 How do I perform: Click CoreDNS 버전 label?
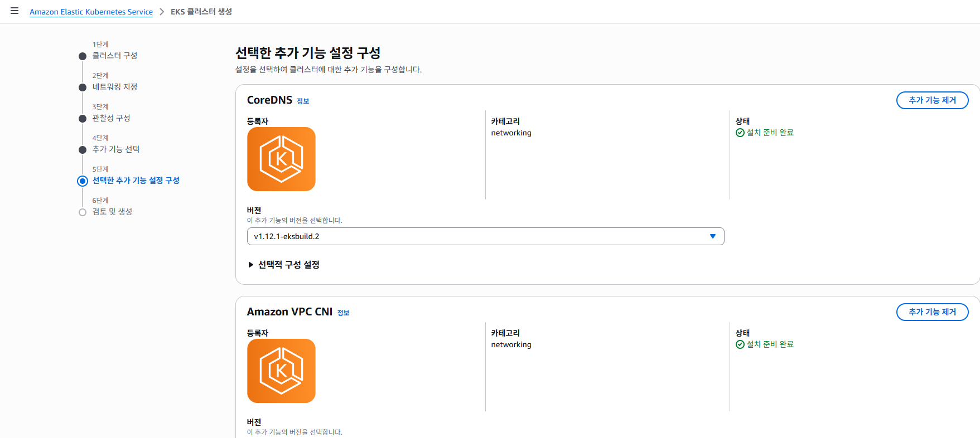tap(254, 210)
